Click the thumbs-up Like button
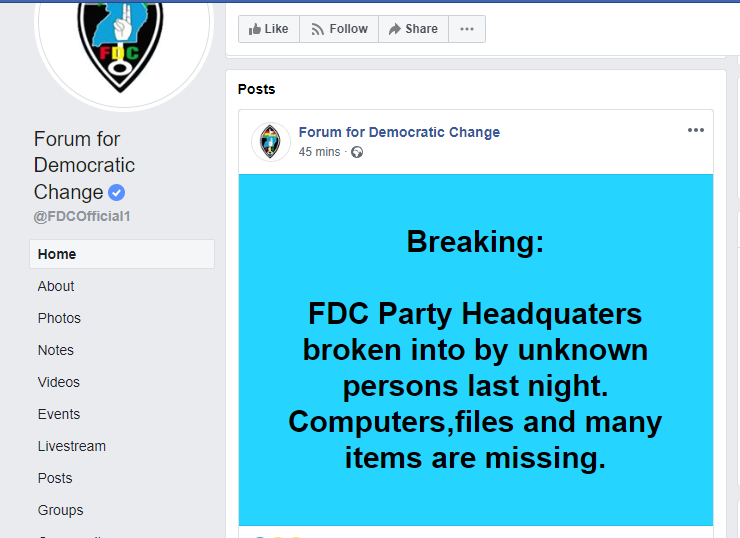This screenshot has width=740, height=538. [x=269, y=29]
